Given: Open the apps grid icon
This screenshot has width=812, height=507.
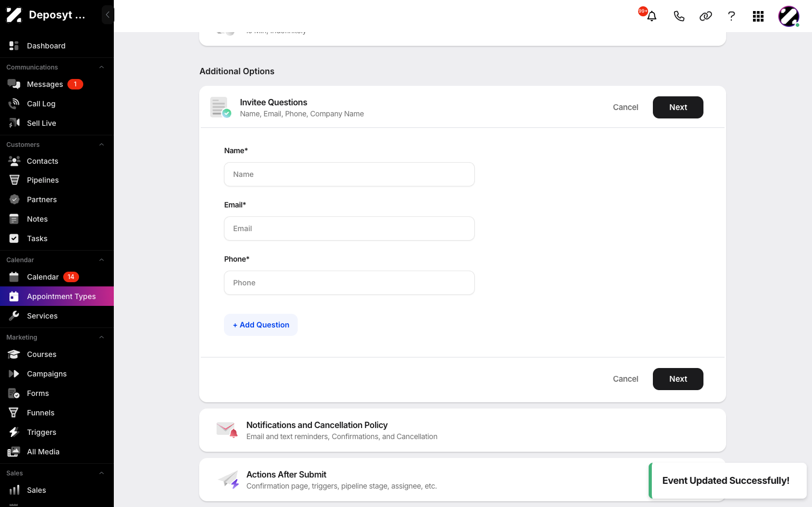Looking at the screenshot, I should coord(758,16).
